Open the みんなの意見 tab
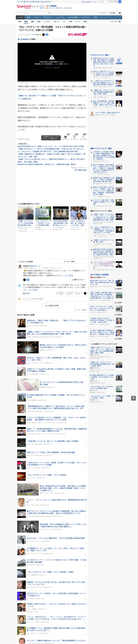The image size is (138, 644). [x=73, y=17]
